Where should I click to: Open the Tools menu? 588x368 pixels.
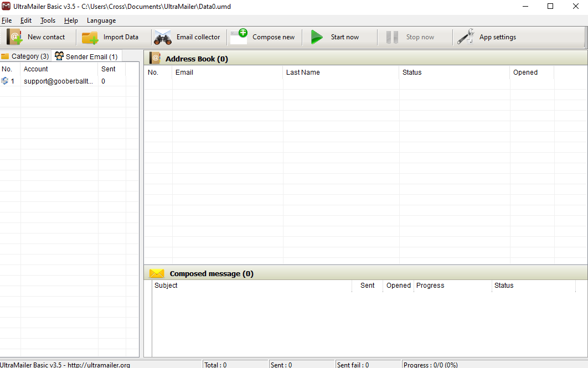pos(48,20)
